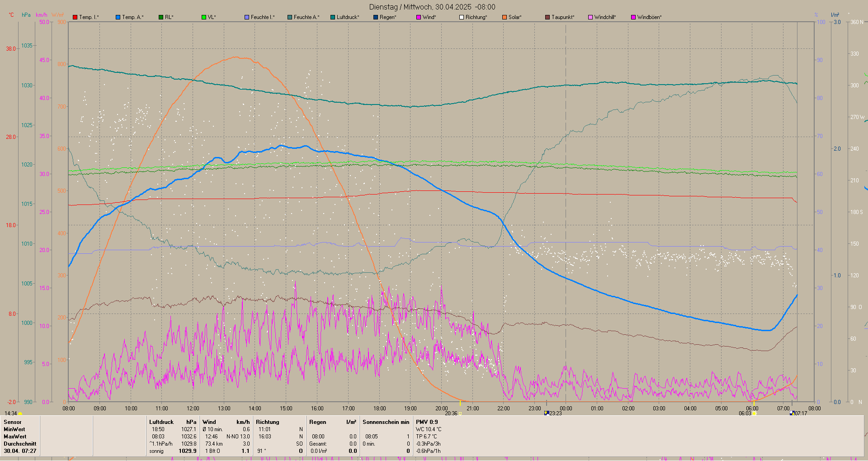Click the 'WC 10.4 °C' wind chill value

click(429, 429)
